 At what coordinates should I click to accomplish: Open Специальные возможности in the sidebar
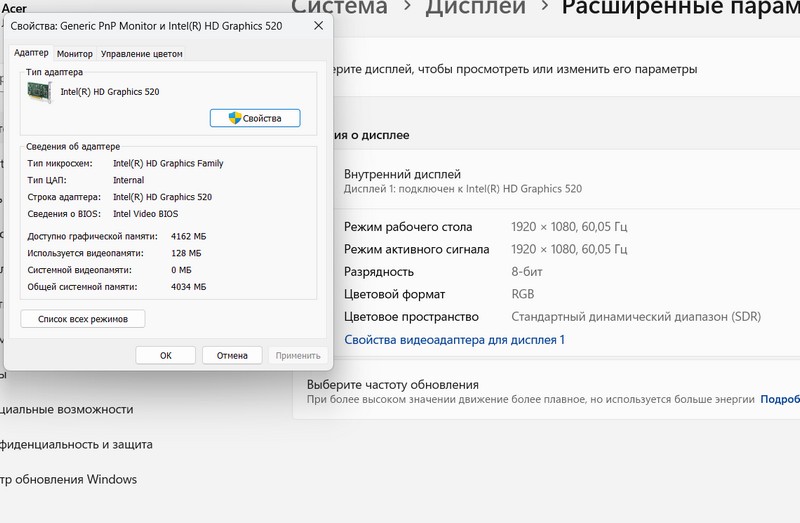pos(68,409)
